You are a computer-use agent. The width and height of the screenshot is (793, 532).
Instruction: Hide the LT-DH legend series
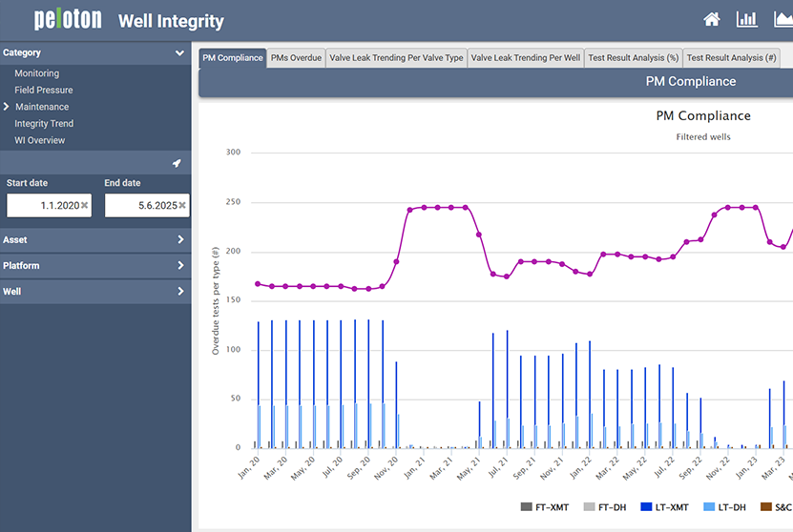click(732, 507)
